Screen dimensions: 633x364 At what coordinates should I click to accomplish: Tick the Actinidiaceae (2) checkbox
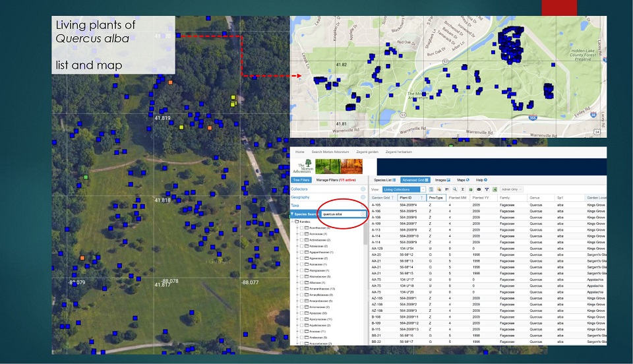[301, 240]
